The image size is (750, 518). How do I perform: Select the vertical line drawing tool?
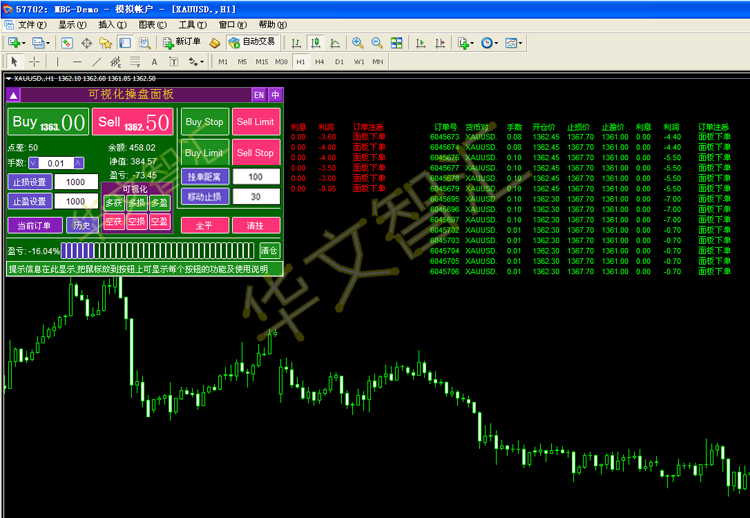(x=57, y=61)
